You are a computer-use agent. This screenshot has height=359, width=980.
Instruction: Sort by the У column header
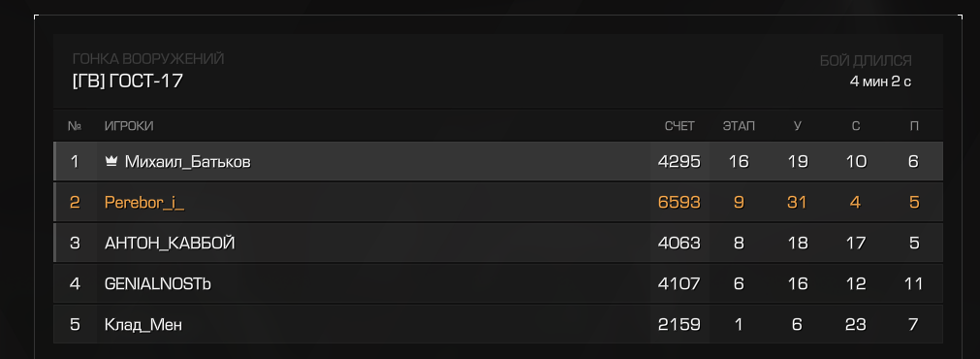(x=797, y=126)
